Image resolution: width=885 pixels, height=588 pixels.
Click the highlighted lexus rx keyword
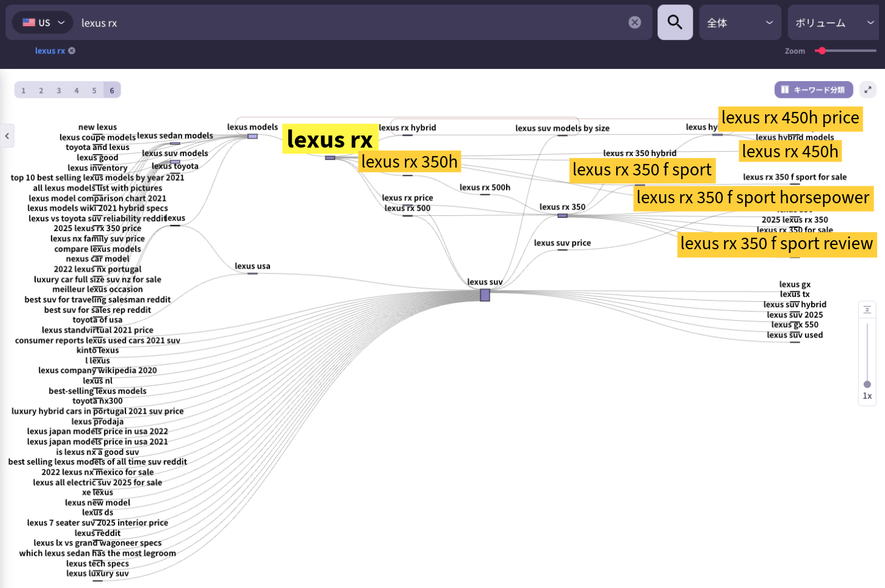pyautogui.click(x=330, y=139)
